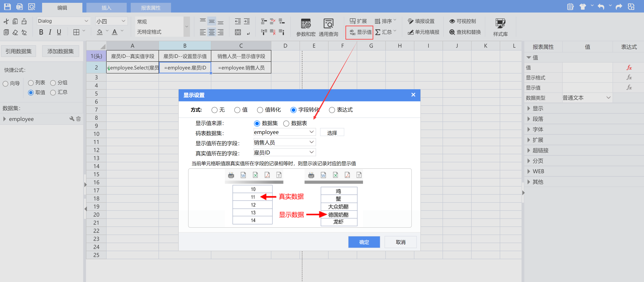This screenshot has width=644, height=282.
Task: Open the 通用查询 tool
Action: click(x=328, y=27)
